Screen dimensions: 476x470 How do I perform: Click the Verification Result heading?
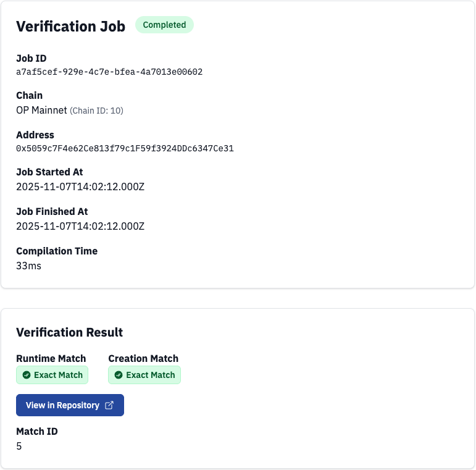click(69, 332)
